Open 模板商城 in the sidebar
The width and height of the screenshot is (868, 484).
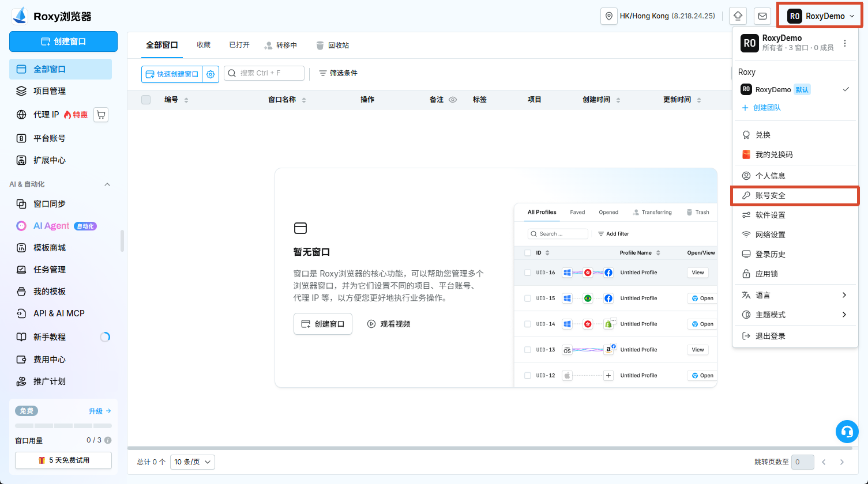[61, 248]
